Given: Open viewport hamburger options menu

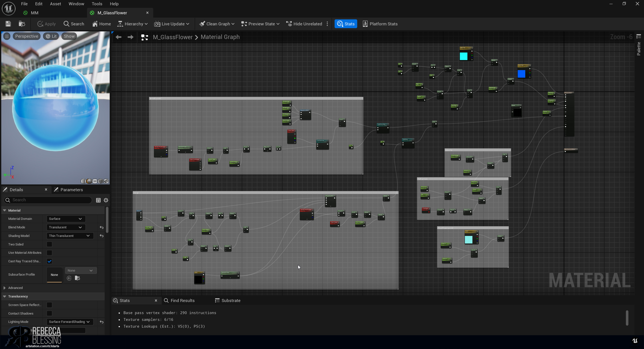Looking at the screenshot, I should (x=7, y=36).
